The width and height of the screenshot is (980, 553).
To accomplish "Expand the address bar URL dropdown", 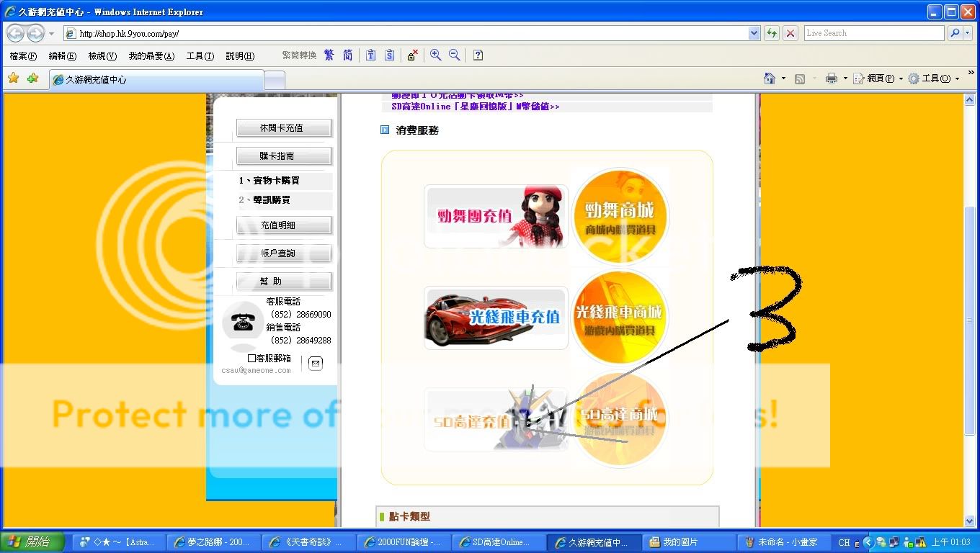I will point(754,33).
